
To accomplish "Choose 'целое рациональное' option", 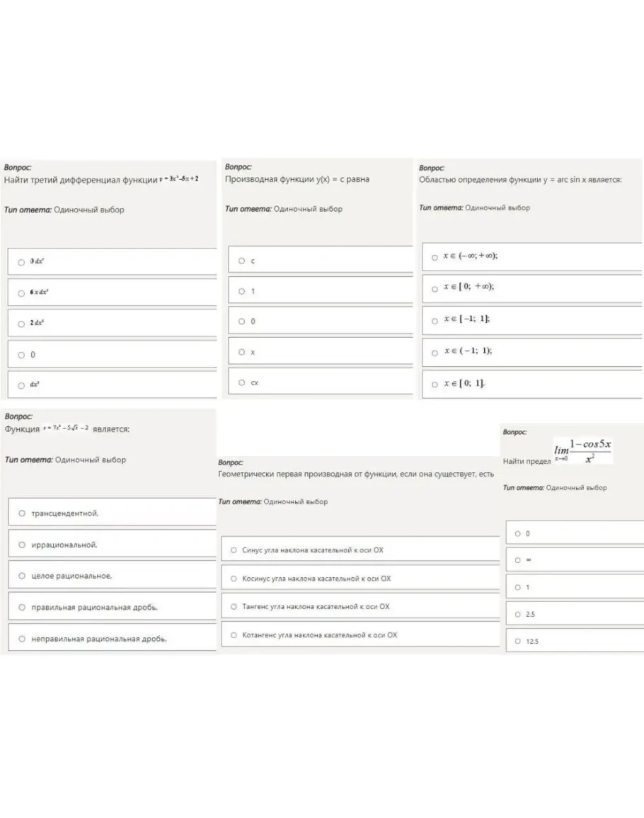I will point(23,576).
